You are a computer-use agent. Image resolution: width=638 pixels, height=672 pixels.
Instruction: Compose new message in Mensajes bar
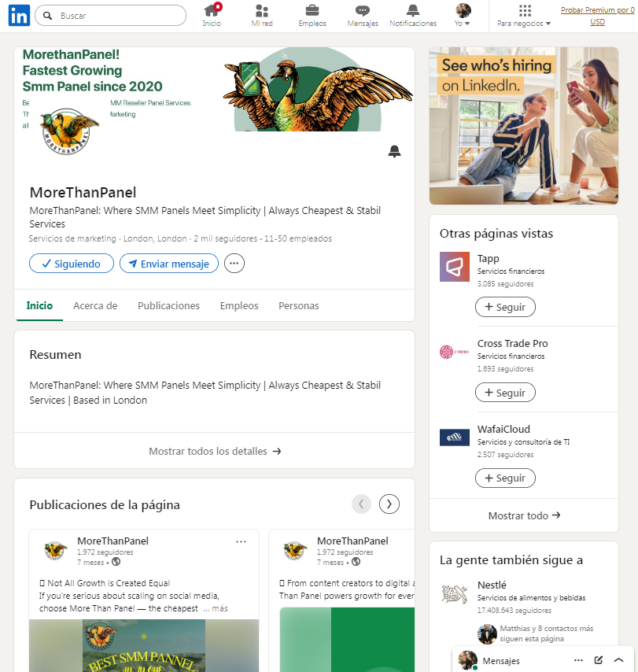tap(599, 660)
